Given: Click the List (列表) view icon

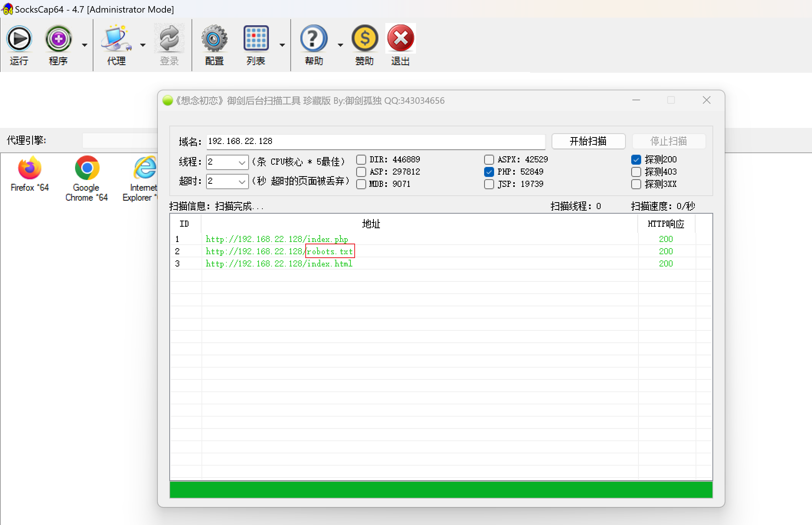Looking at the screenshot, I should coord(256,39).
